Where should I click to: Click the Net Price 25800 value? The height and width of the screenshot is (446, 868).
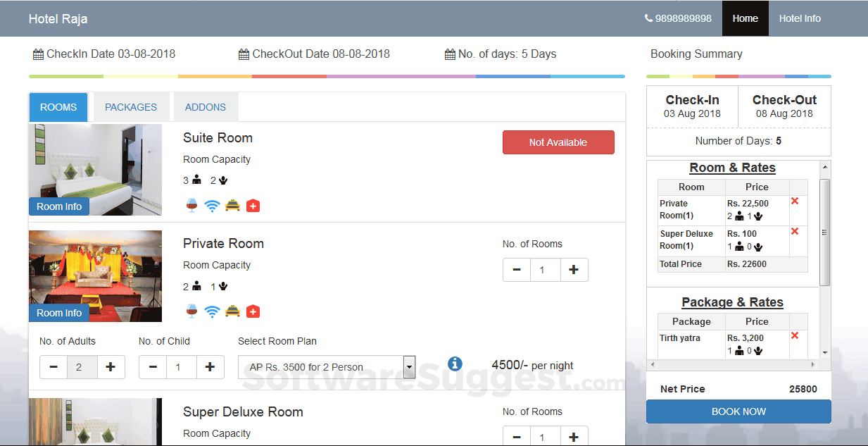coord(803,389)
